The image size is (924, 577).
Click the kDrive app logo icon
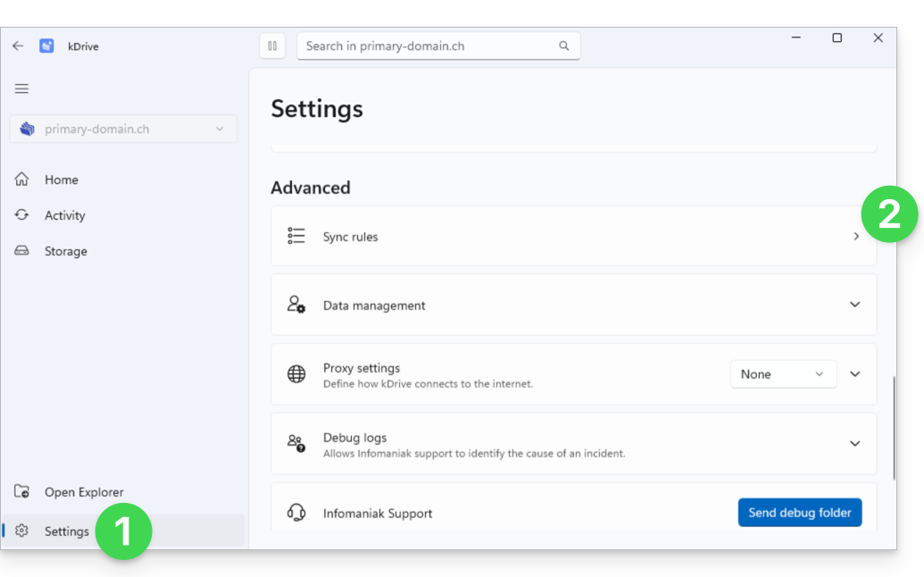(46, 46)
